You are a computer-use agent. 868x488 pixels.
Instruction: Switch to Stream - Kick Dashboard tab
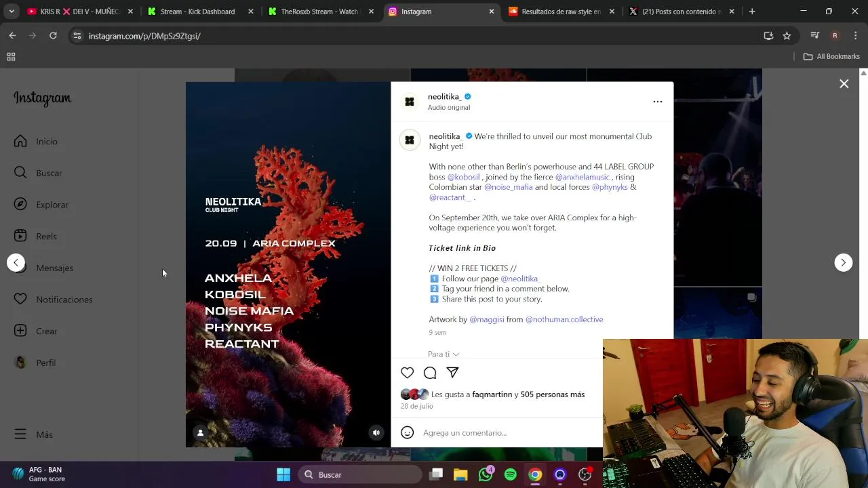[197, 12]
